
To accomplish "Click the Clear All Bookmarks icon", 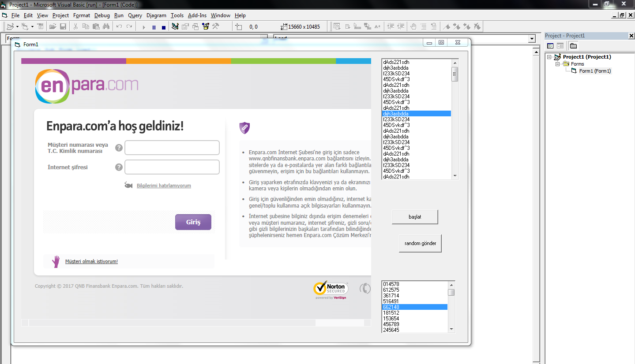I will click(477, 26).
